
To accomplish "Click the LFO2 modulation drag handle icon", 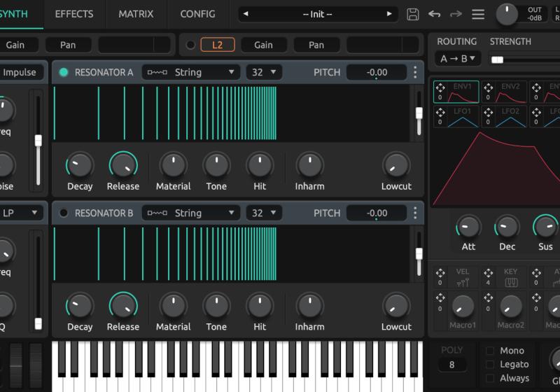I will [489, 112].
